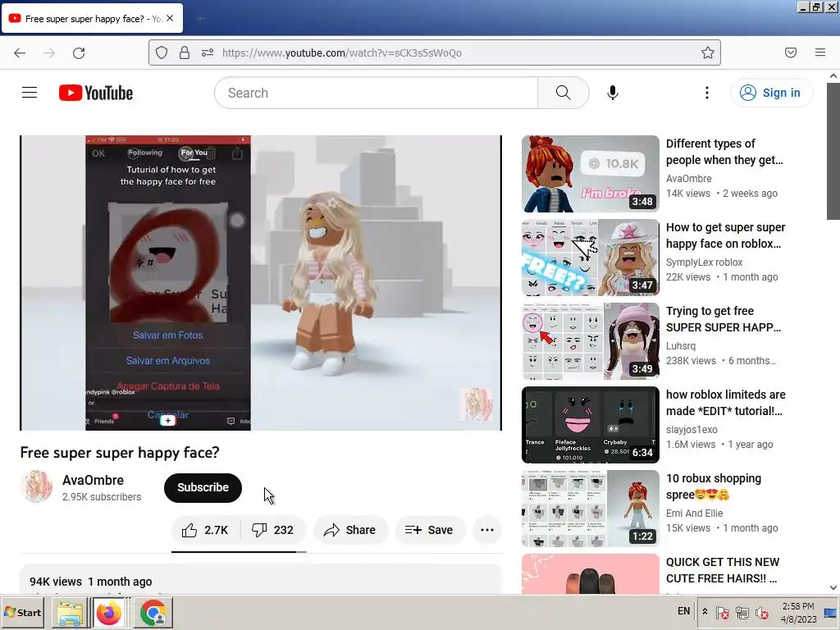Launch Chrome from the taskbar
840x630 pixels.
153,613
